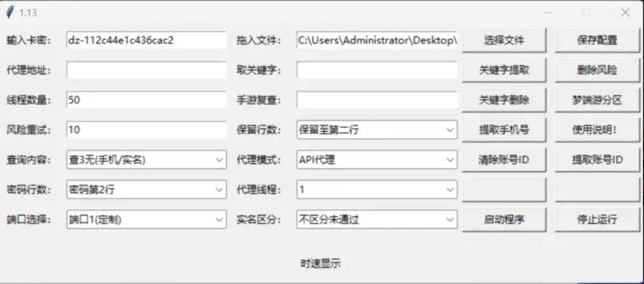Click the 查询内容: label
This screenshot has height=284, width=644.
(x=28, y=160)
